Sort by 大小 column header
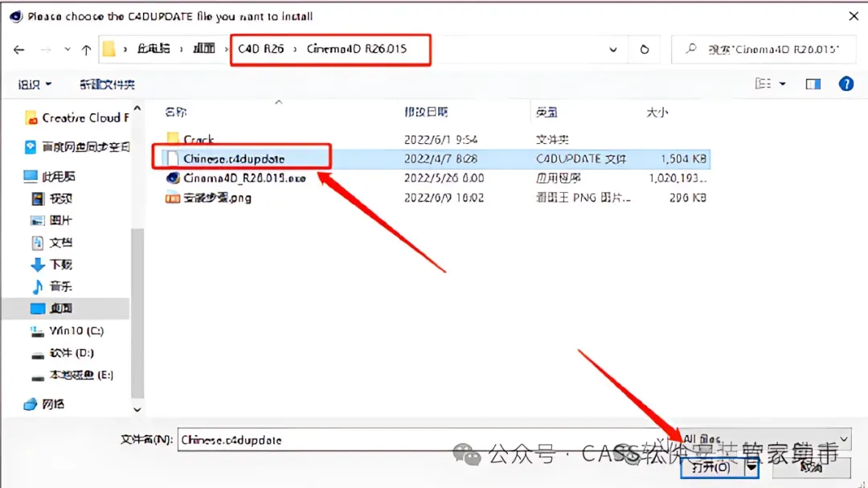 [657, 113]
